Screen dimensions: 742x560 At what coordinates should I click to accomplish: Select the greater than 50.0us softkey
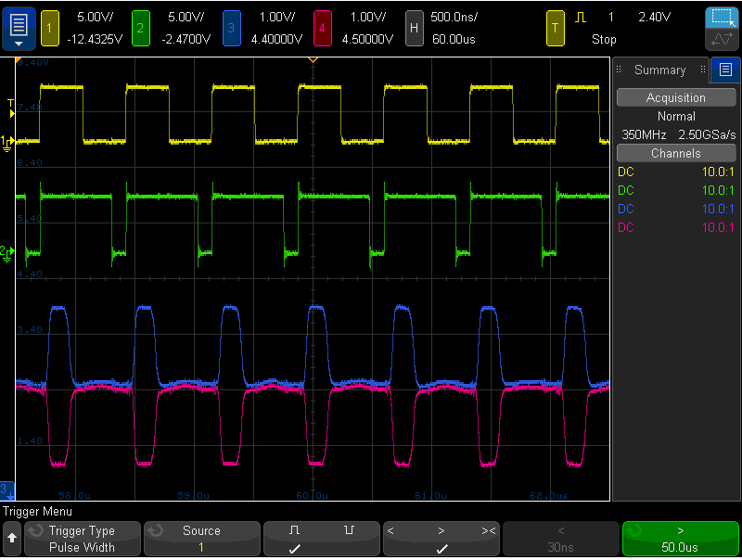(680, 539)
